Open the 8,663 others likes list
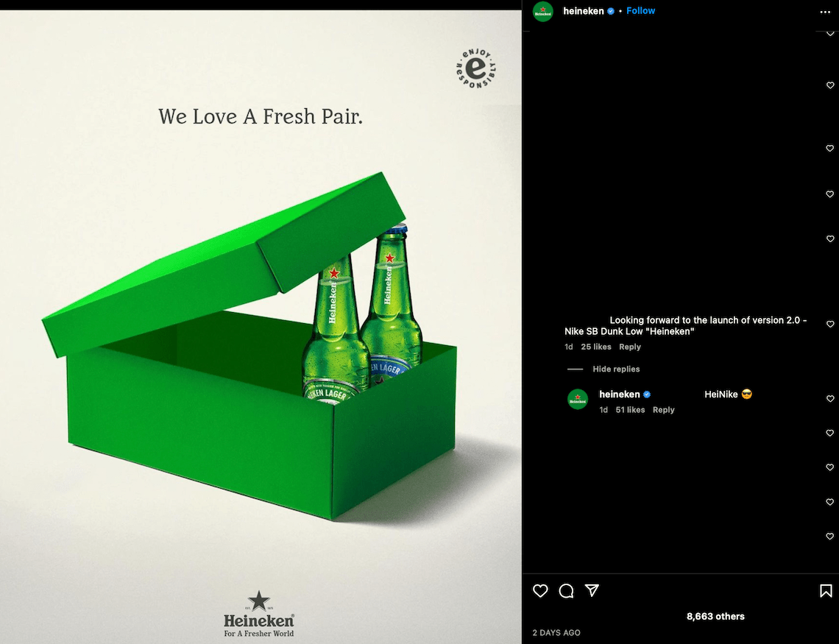Screen dimensions: 839x644 point(715,616)
